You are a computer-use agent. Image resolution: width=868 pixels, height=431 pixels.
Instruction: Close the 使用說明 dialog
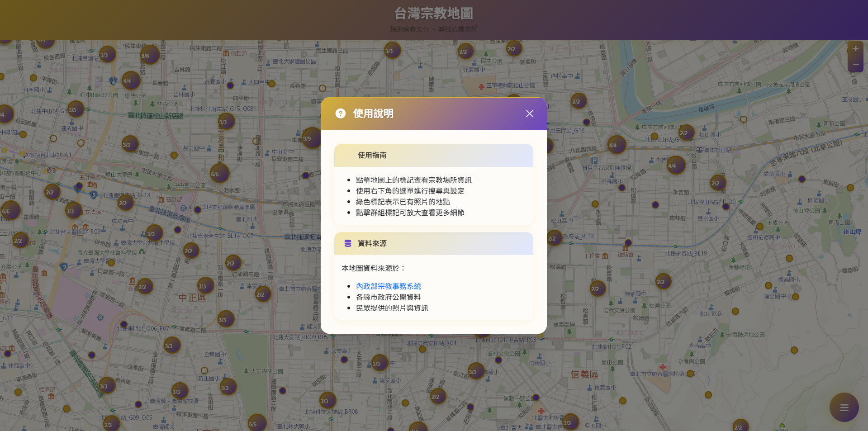point(530,114)
